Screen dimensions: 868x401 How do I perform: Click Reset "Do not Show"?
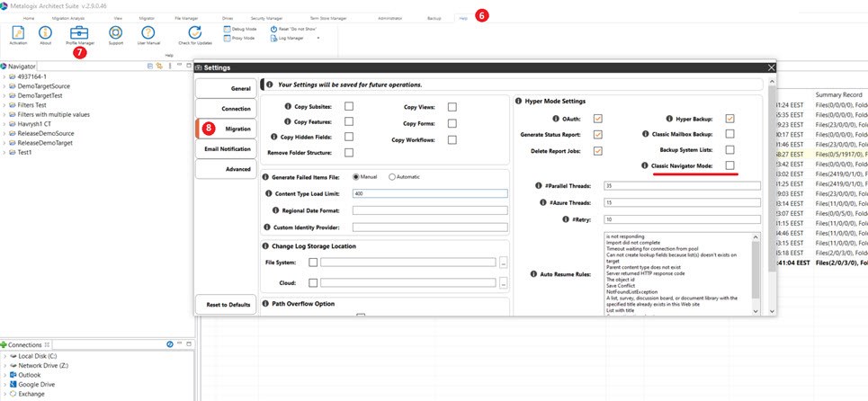(x=291, y=28)
